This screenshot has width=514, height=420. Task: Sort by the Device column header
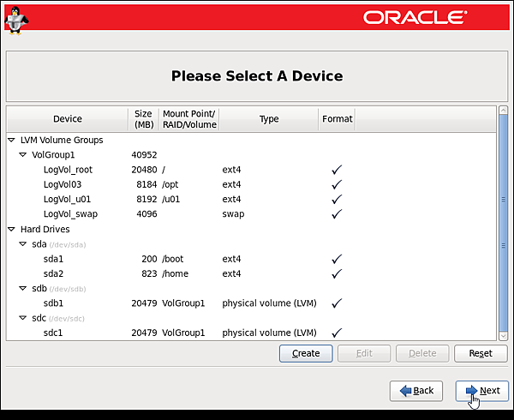pos(68,119)
